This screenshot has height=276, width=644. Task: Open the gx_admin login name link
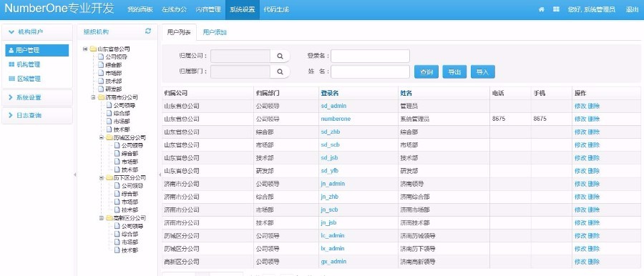[x=333, y=262]
